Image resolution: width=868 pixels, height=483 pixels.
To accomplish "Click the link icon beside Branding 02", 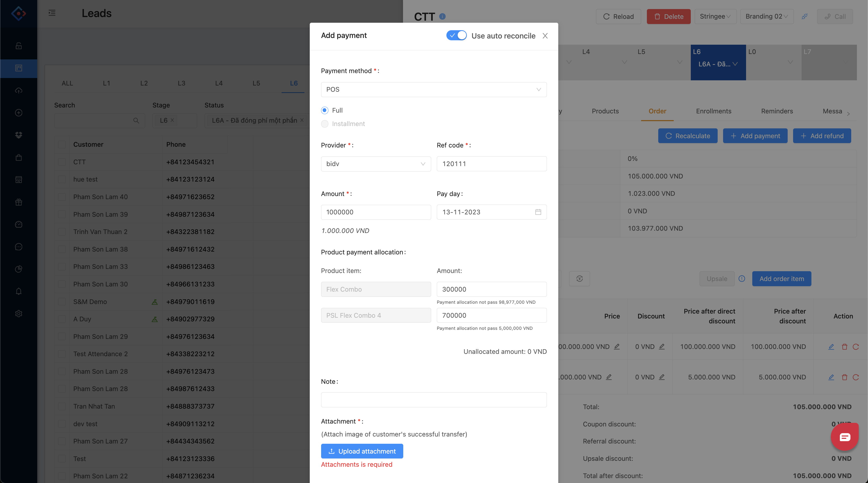I will point(804,17).
